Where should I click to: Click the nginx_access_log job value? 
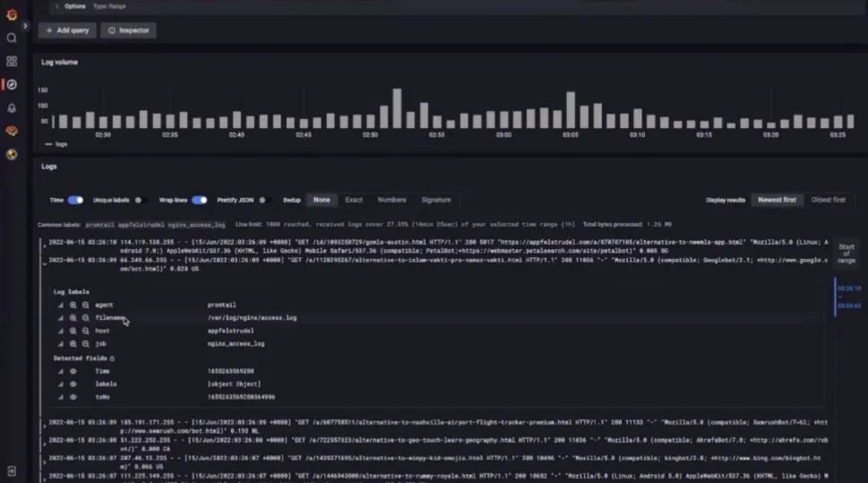[236, 344]
